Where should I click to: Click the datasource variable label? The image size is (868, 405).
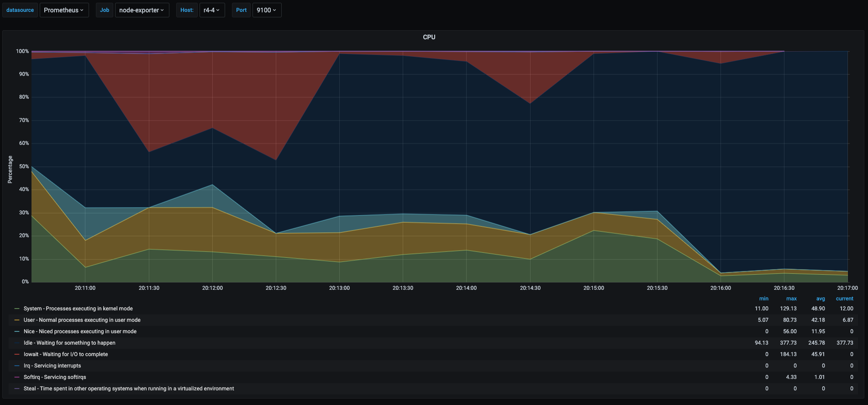tap(20, 10)
